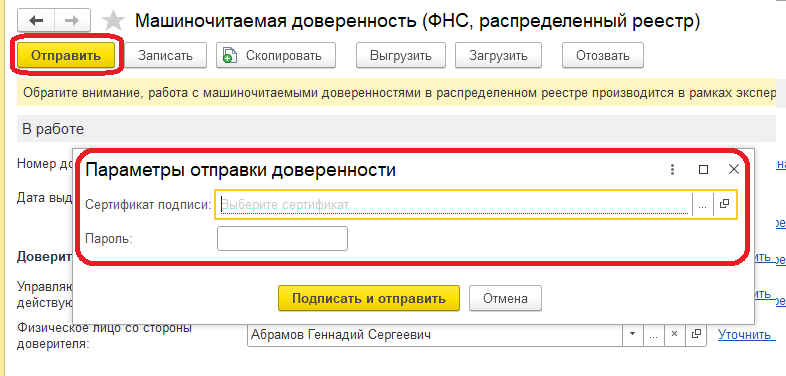Screen dimensions: 786x376
Task: Open Абрамов Геннадий Сергеевич record form icon
Action: point(695,334)
